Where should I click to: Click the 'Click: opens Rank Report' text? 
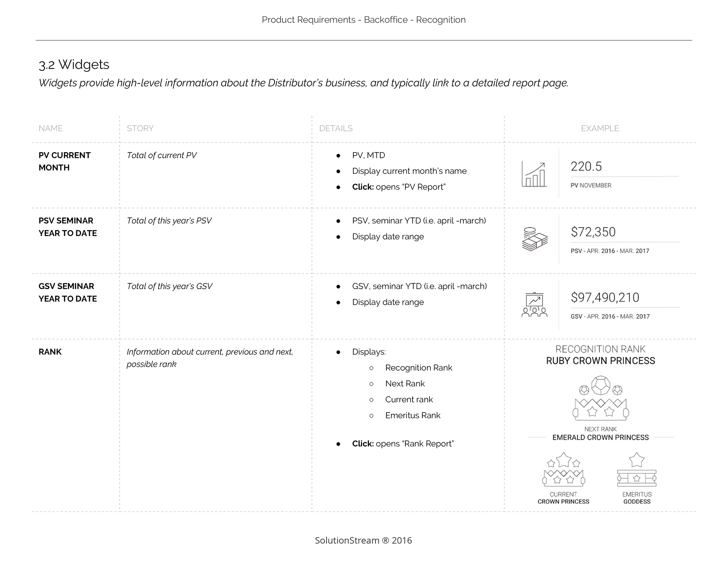click(x=403, y=444)
